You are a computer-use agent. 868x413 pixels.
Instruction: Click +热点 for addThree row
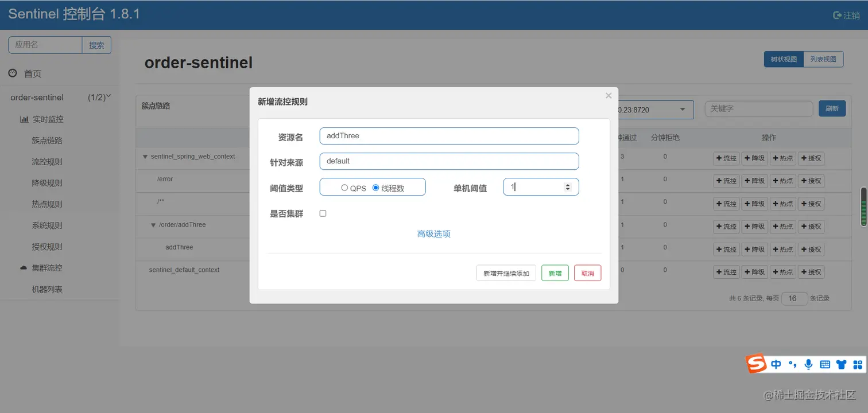(x=782, y=250)
